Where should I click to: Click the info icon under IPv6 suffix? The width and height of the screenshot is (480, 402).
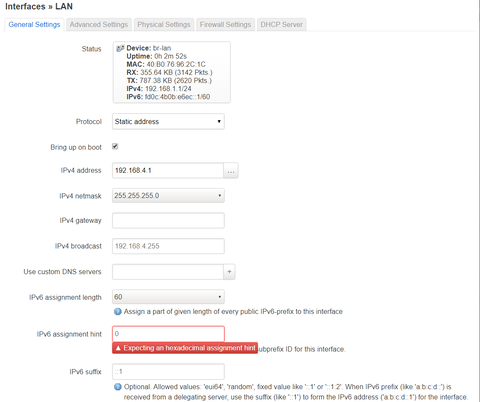118,387
